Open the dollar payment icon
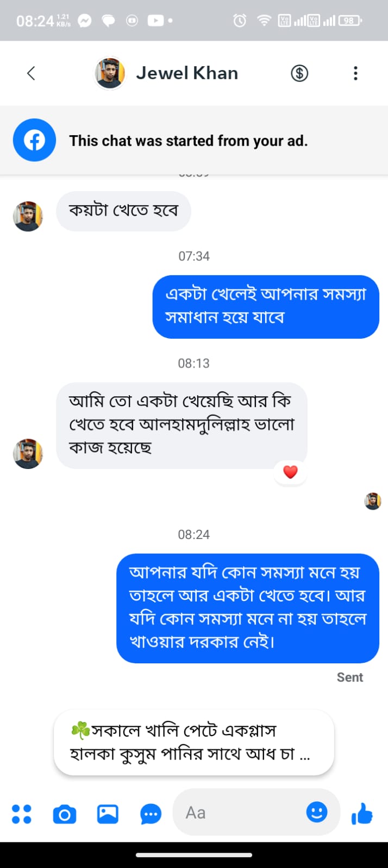 (299, 73)
